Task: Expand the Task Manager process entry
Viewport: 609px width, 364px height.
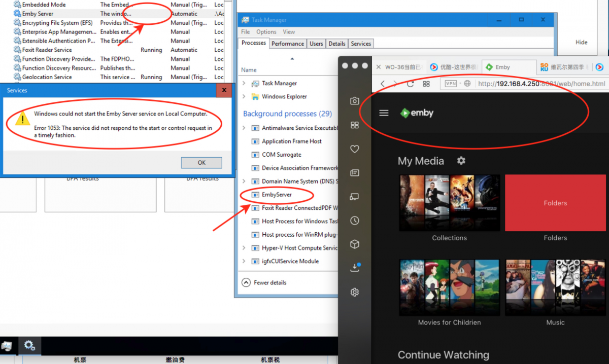Action: pyautogui.click(x=244, y=83)
